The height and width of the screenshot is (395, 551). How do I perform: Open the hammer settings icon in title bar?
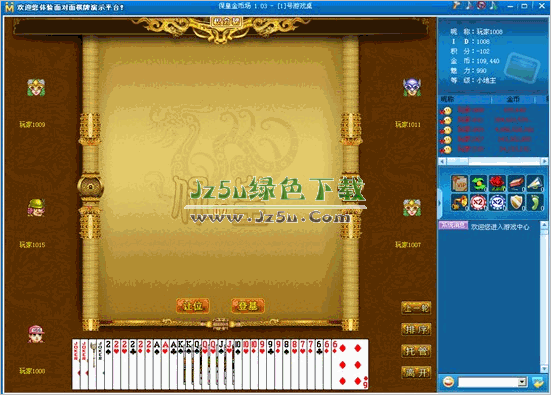pyautogui.click(x=457, y=5)
